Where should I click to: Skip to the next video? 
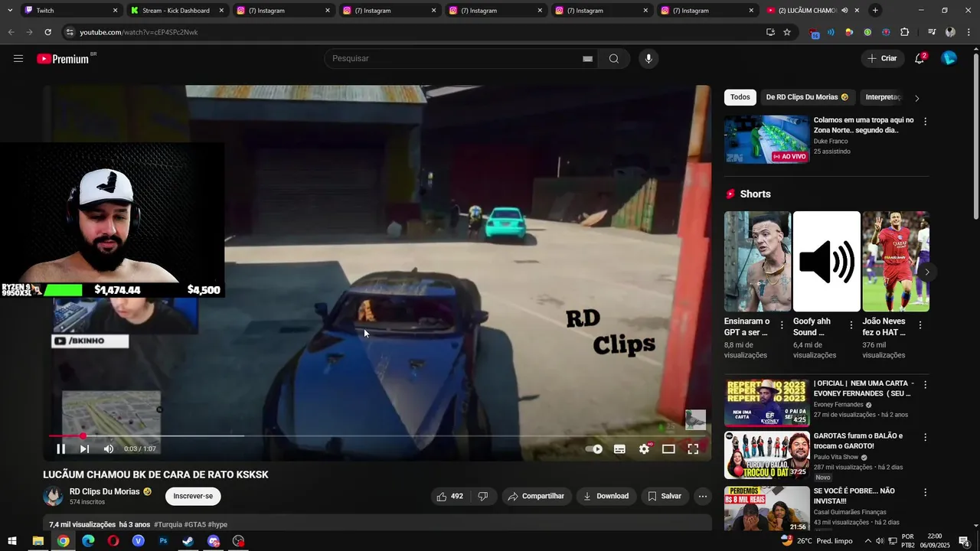(84, 449)
